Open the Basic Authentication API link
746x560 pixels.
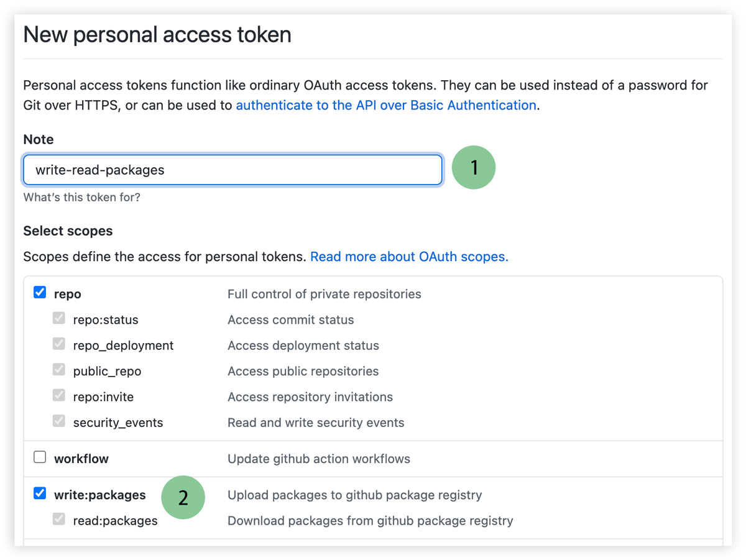click(x=385, y=105)
